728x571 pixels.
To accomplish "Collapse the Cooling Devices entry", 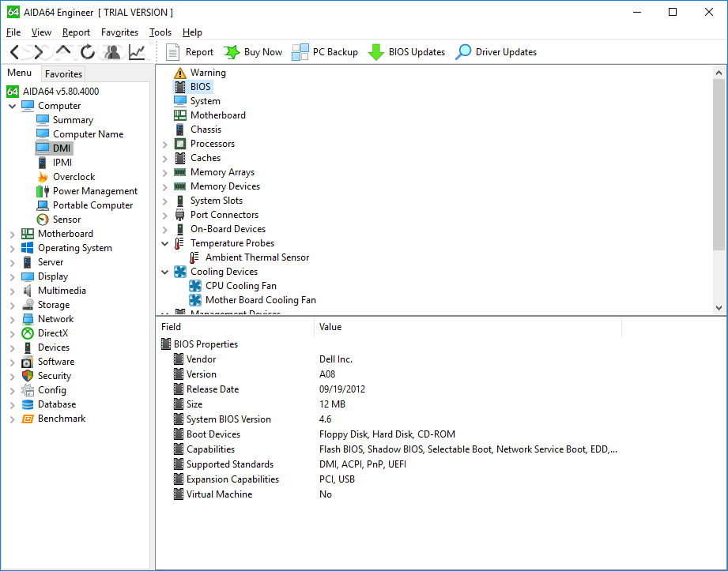I will [x=165, y=272].
